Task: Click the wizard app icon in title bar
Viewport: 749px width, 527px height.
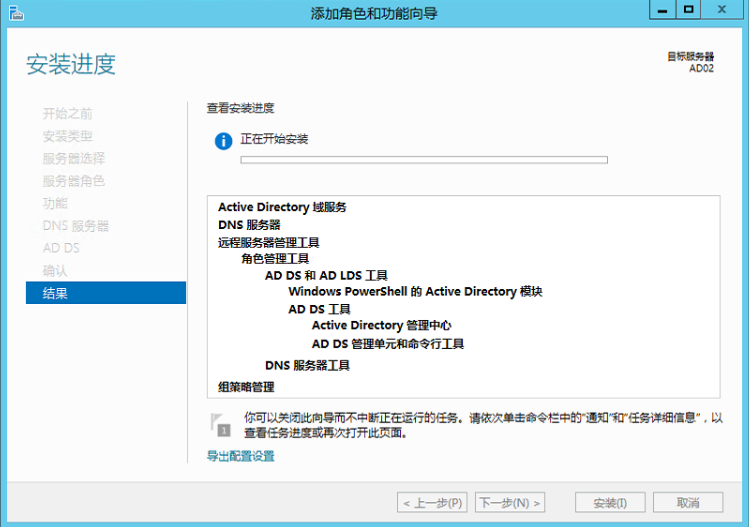Action: (x=16, y=13)
